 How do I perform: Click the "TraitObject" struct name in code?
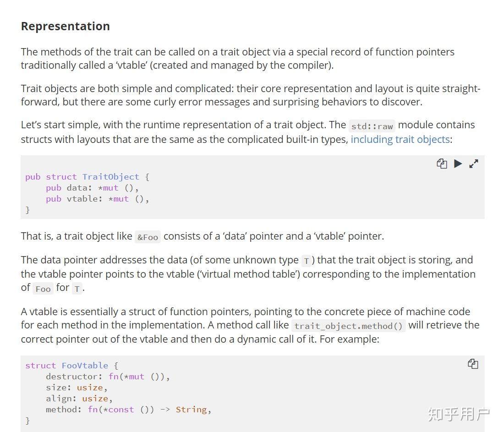point(110,177)
